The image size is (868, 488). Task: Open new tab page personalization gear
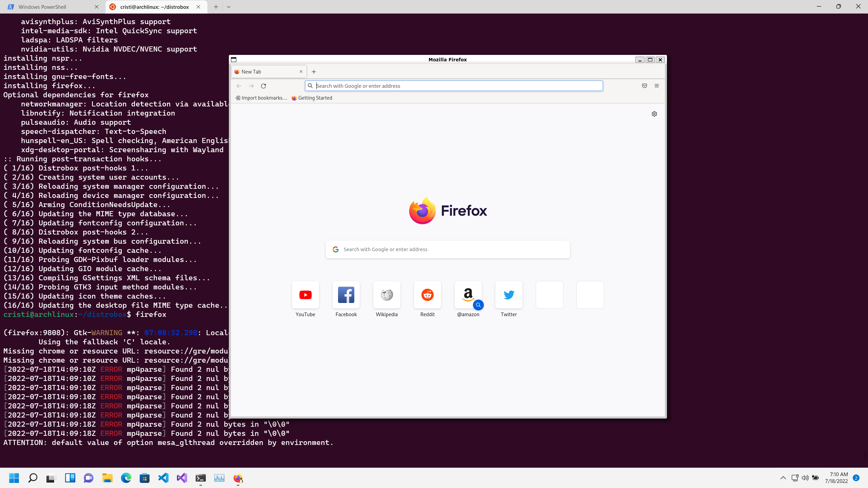(x=654, y=114)
